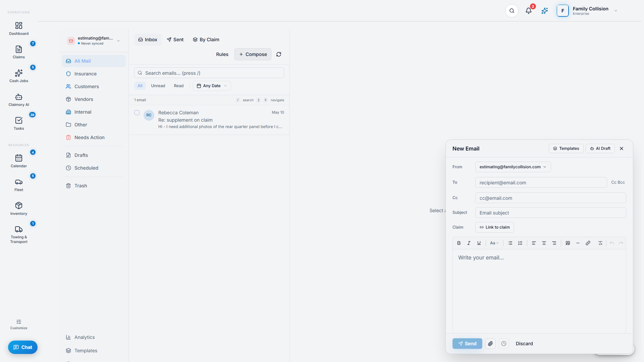This screenshot has width=644, height=362.
Task: Open the Any Date filter dropdown
Action: pyautogui.click(x=212, y=86)
